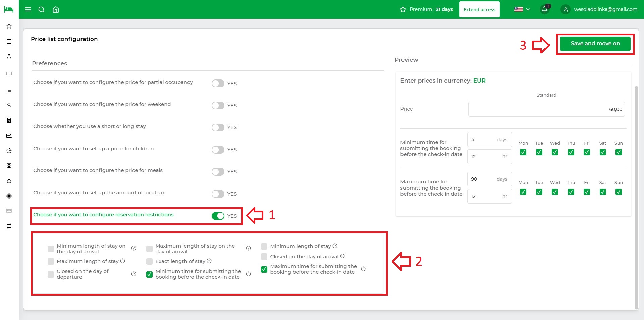
Task: Open the envelope mail icon in sidebar
Action: coord(9,211)
